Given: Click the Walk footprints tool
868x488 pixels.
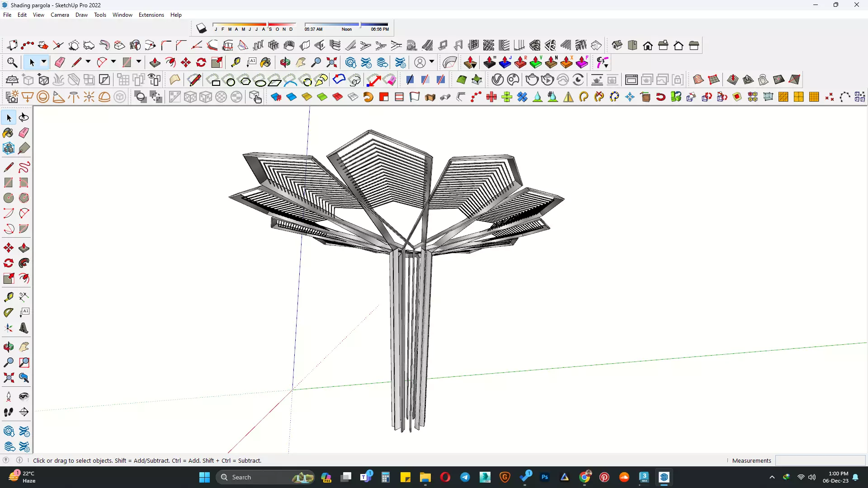Looking at the screenshot, I should click(8, 412).
